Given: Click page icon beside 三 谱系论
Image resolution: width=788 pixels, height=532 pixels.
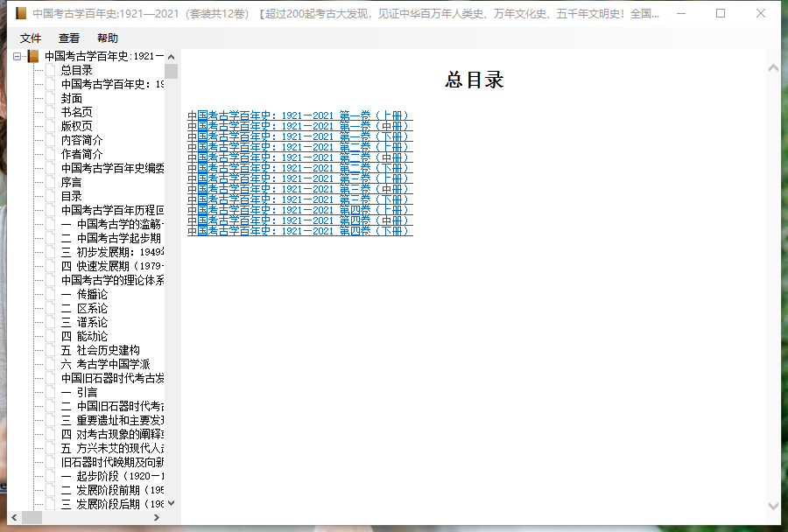Looking at the screenshot, I should (x=50, y=322).
